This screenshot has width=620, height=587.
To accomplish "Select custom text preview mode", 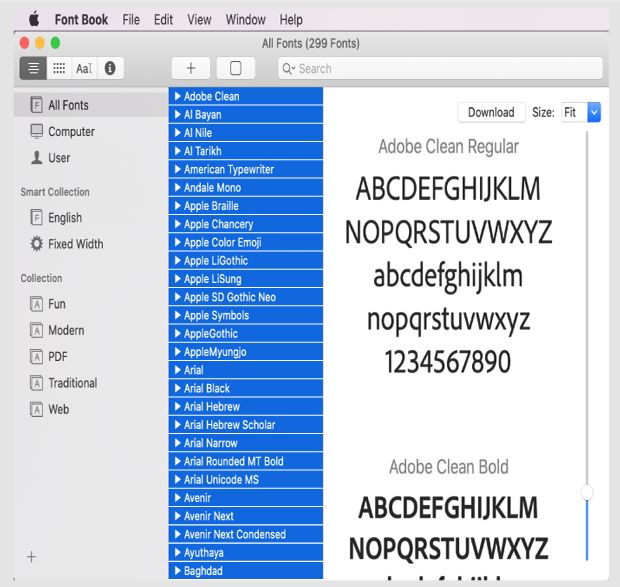I will tap(84, 68).
